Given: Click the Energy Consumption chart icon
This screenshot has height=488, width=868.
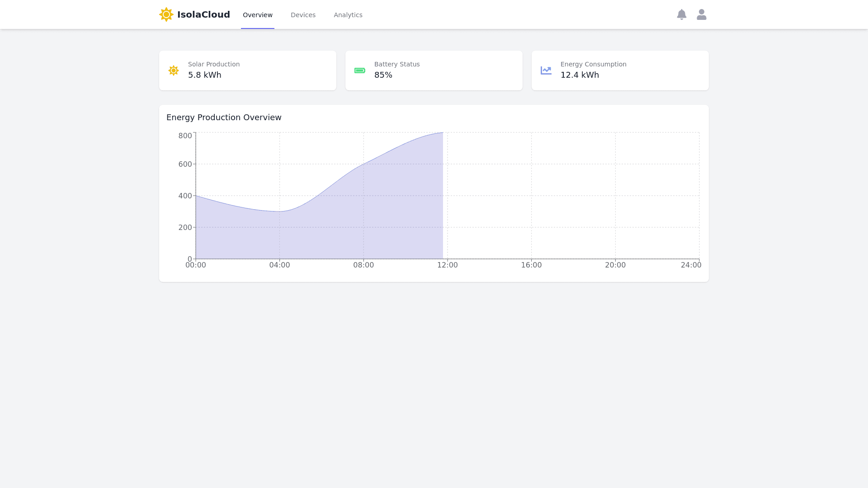Looking at the screenshot, I should tap(546, 70).
